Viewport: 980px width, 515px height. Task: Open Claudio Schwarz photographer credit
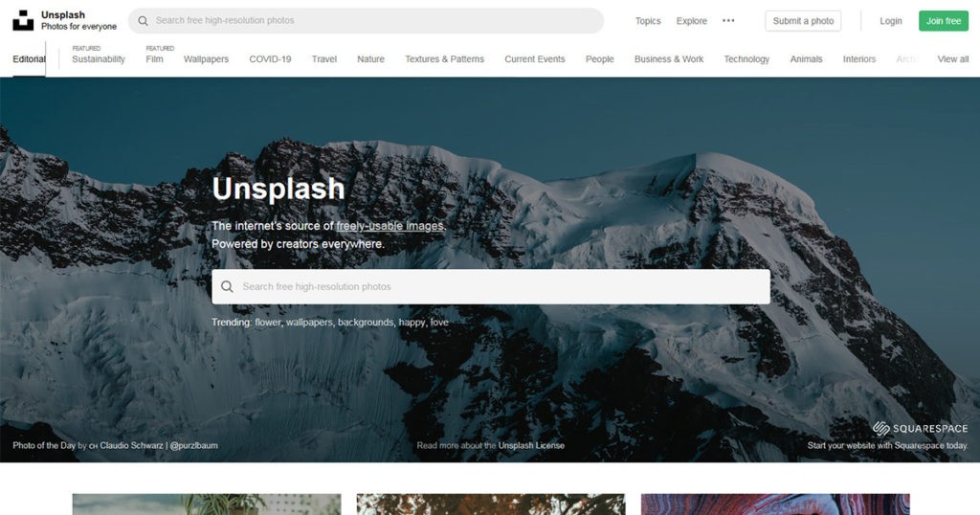coord(131,446)
